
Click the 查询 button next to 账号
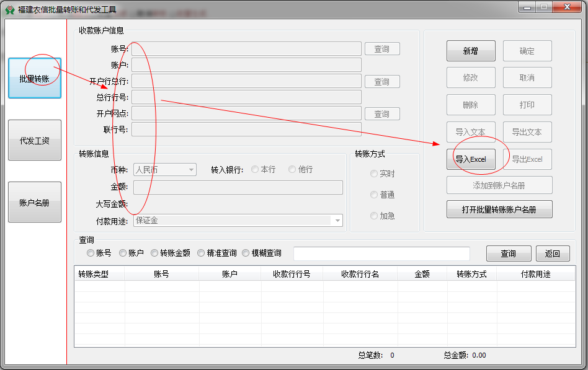tap(383, 48)
